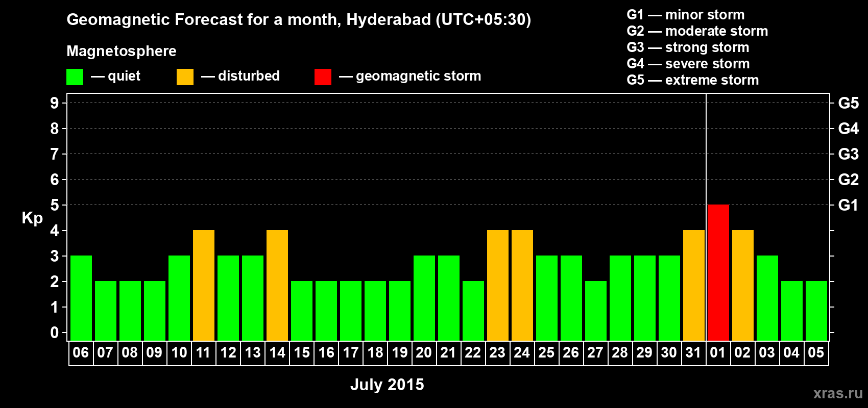The height and width of the screenshot is (408, 868).
Task: Click the green bar for July 27
Action: (596, 311)
